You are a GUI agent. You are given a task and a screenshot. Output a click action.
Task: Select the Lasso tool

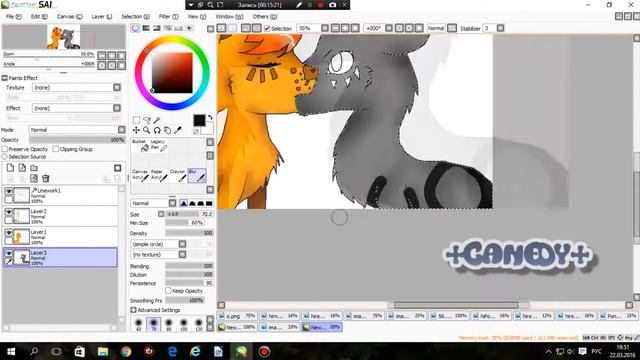(x=147, y=120)
